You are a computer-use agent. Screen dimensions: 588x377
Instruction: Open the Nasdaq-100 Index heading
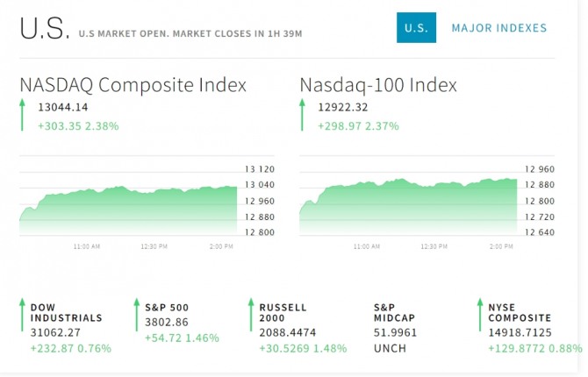(x=378, y=85)
